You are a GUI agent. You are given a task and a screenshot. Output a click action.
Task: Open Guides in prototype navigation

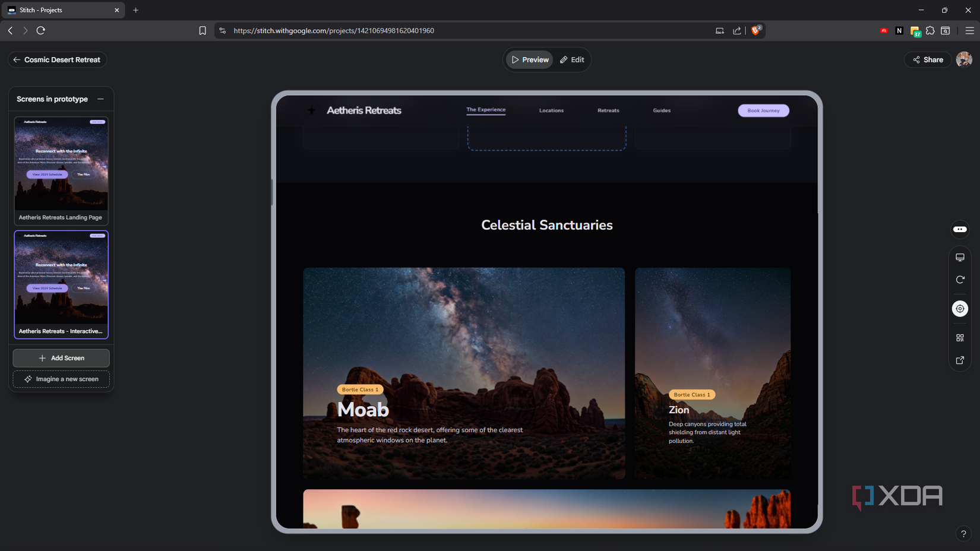pyautogui.click(x=662, y=110)
